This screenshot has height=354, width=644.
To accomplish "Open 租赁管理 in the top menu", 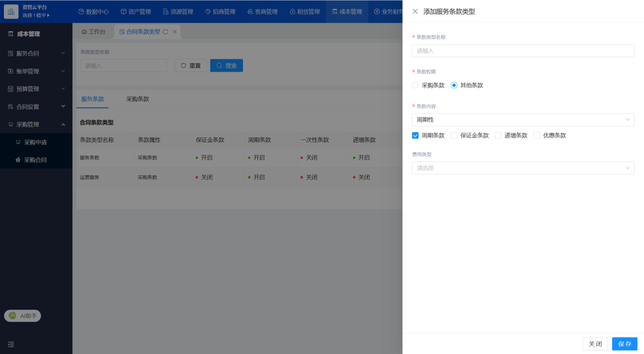I will pos(305,12).
